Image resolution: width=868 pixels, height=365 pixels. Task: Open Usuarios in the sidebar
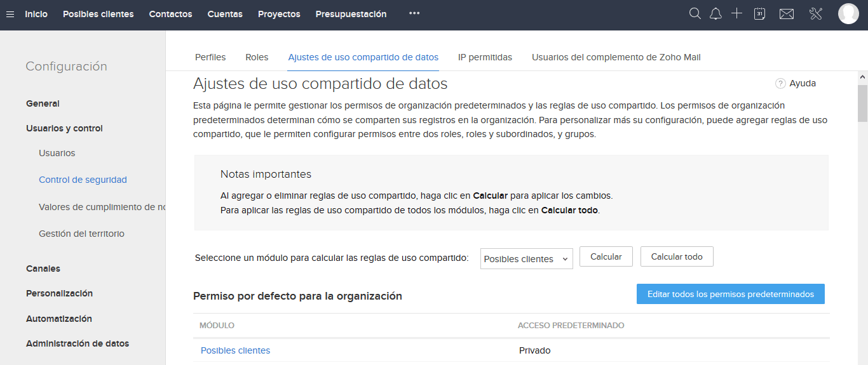pos(57,153)
